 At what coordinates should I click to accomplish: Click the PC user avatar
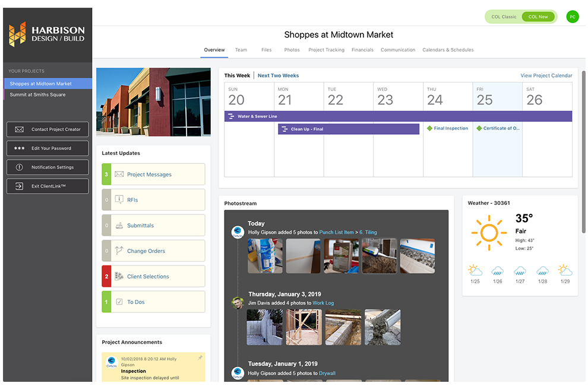(572, 17)
